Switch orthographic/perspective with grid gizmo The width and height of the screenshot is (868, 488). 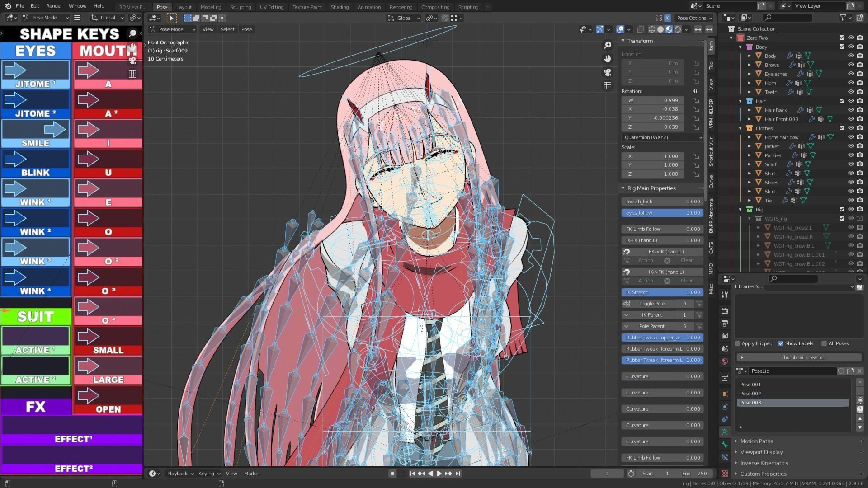[x=608, y=86]
